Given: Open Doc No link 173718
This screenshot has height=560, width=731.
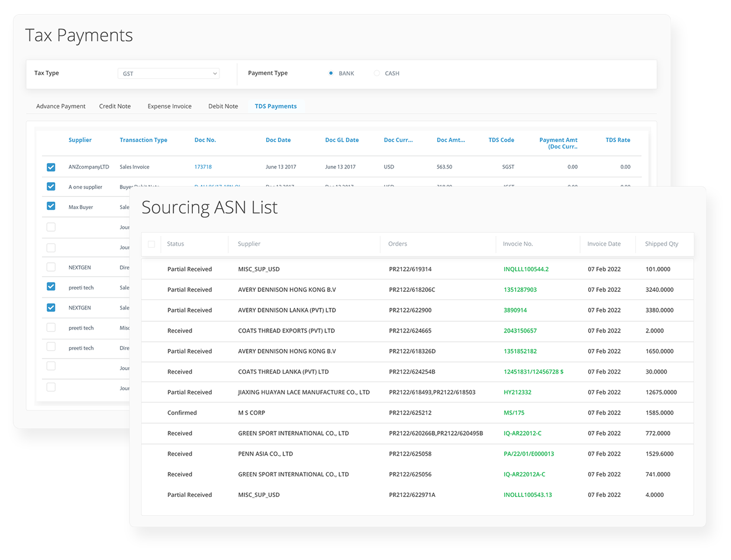Looking at the screenshot, I should pyautogui.click(x=203, y=167).
